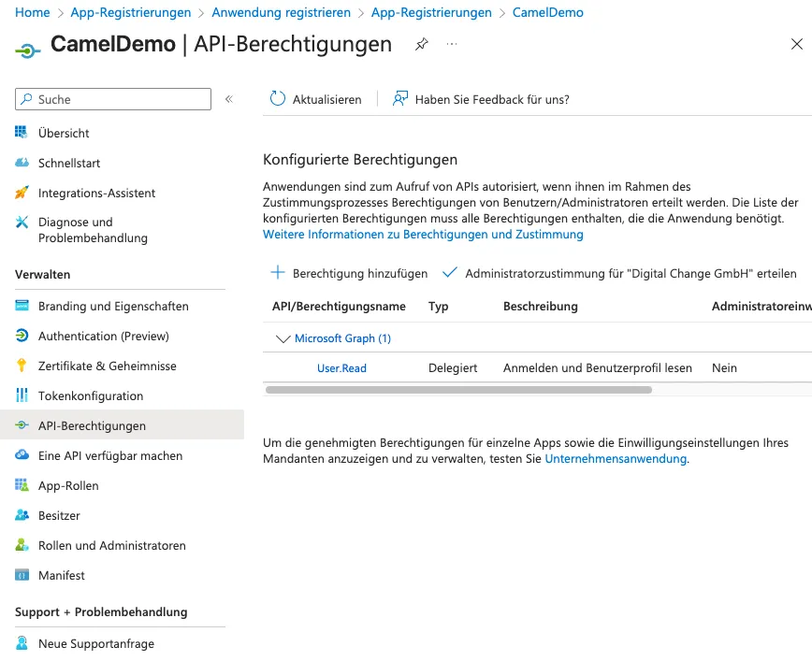Click checkmark icon for Administratorzustimmung

point(449,272)
